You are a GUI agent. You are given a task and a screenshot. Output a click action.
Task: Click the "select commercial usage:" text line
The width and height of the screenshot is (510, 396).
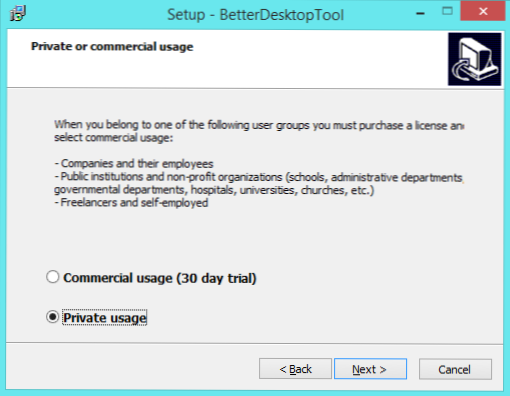coord(114,138)
